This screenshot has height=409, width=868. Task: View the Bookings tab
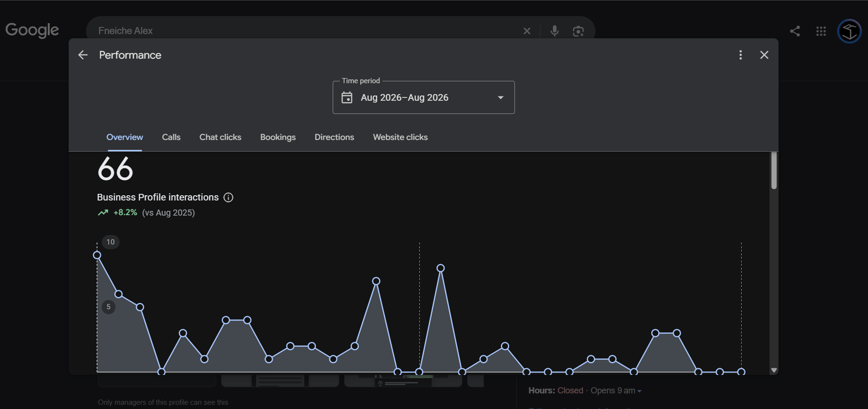278,137
